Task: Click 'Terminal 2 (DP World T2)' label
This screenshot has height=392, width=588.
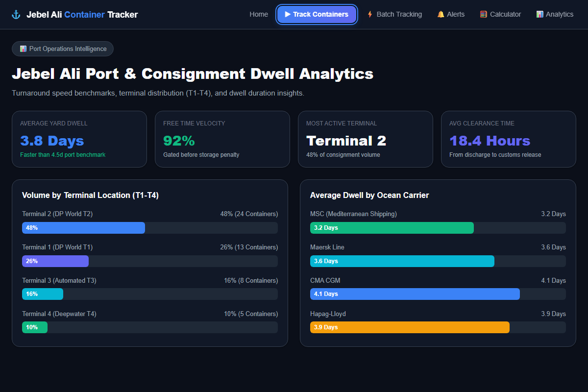Action: (x=57, y=214)
